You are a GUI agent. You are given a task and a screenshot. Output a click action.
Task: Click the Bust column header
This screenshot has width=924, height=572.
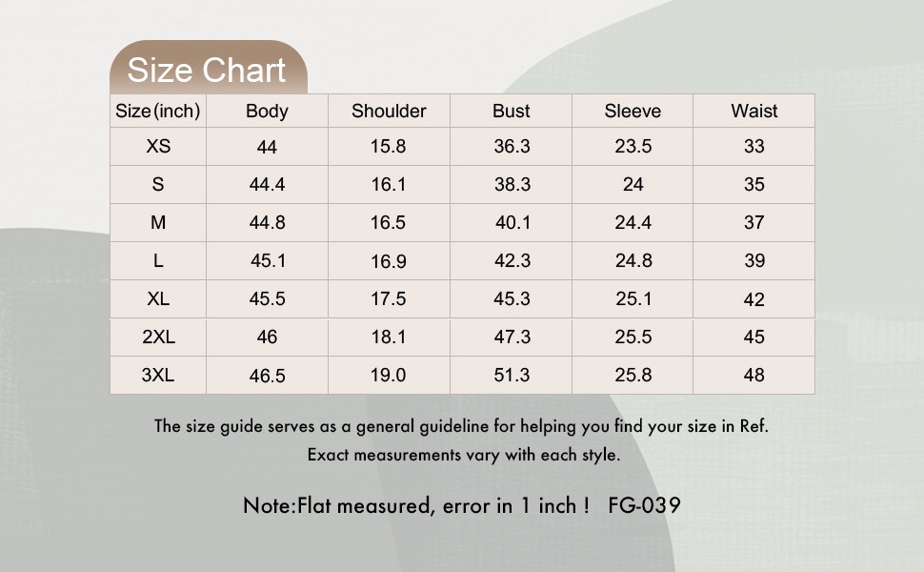tap(512, 112)
